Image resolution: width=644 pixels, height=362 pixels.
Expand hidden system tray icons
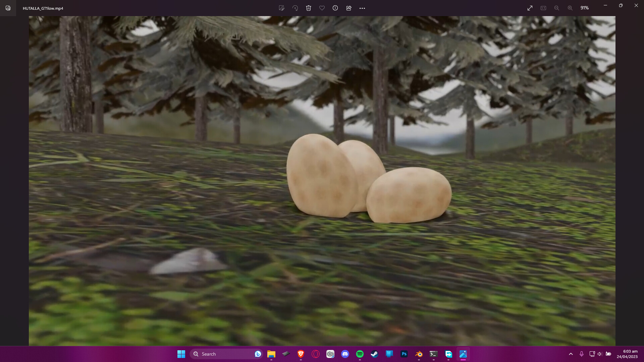pyautogui.click(x=571, y=354)
